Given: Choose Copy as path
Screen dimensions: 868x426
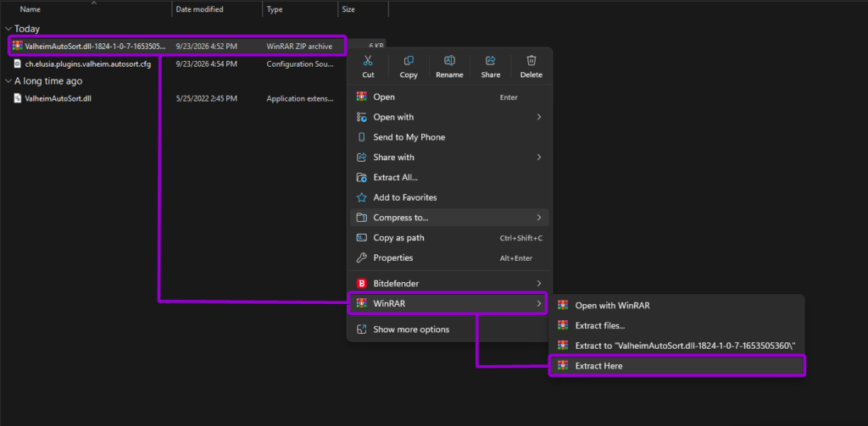Looking at the screenshot, I should tap(449, 238).
